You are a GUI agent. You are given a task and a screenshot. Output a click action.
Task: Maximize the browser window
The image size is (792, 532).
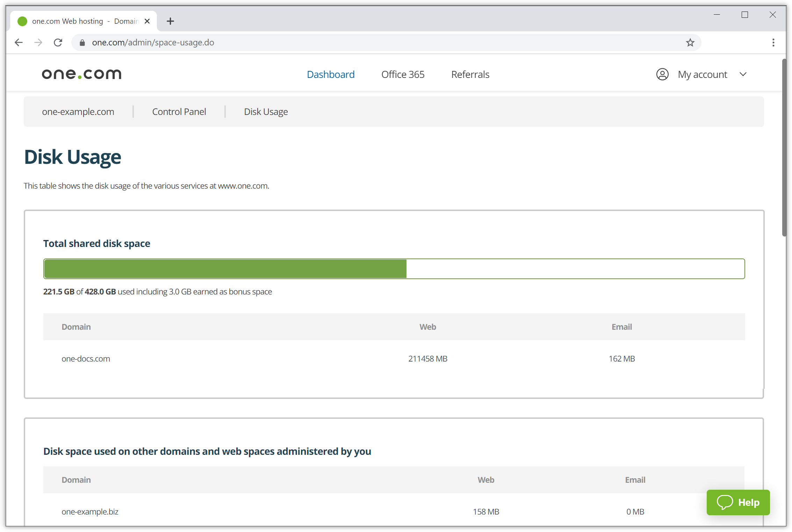745,15
